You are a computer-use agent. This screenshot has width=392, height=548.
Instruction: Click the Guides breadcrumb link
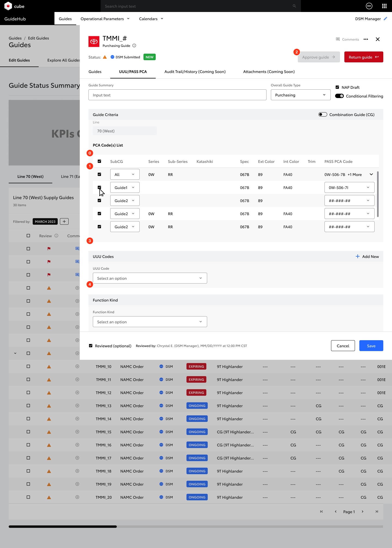(15, 38)
